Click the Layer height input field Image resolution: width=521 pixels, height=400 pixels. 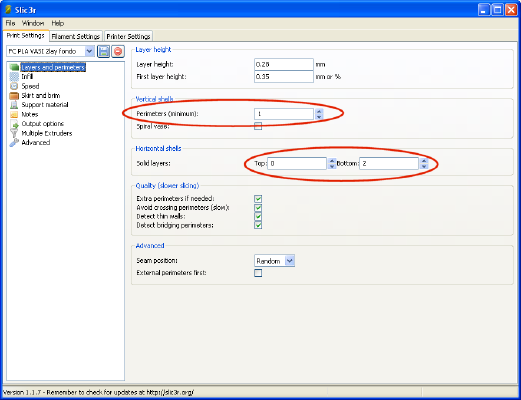point(284,64)
